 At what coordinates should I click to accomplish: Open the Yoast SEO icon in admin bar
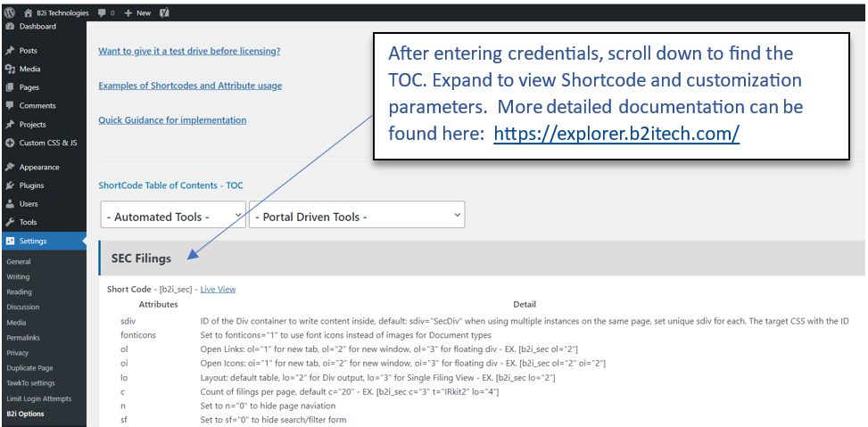pyautogui.click(x=163, y=12)
